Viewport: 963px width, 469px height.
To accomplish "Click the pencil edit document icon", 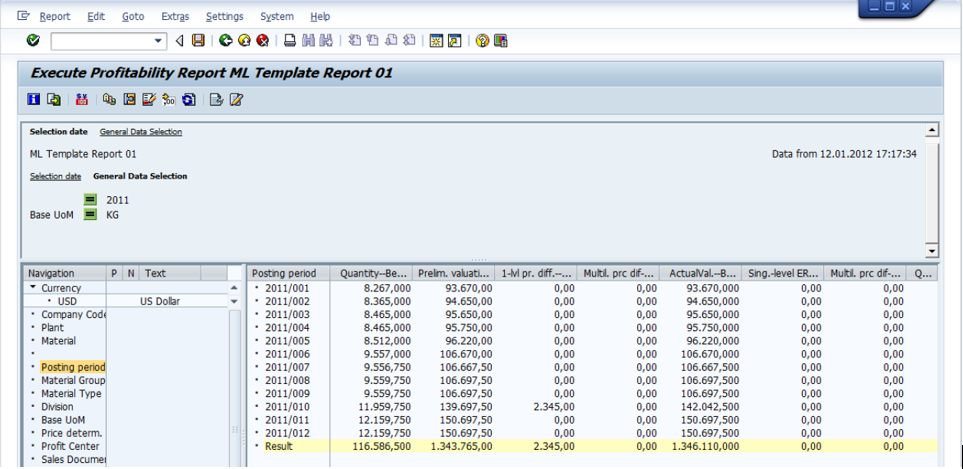I will (x=236, y=99).
